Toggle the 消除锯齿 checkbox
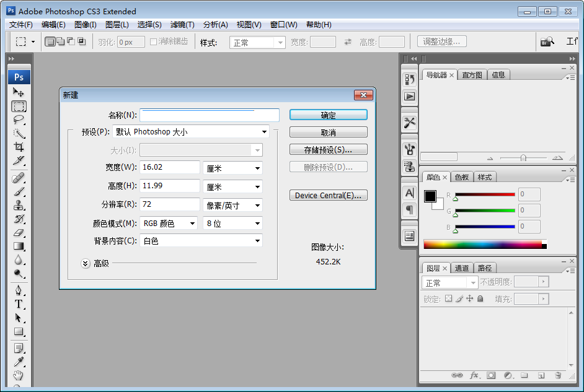 154,42
